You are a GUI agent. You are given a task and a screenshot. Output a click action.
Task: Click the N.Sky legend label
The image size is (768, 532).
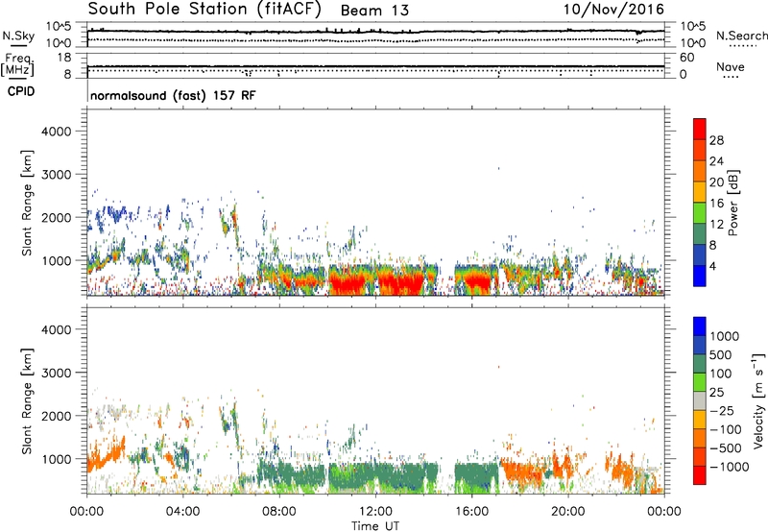pos(18,36)
